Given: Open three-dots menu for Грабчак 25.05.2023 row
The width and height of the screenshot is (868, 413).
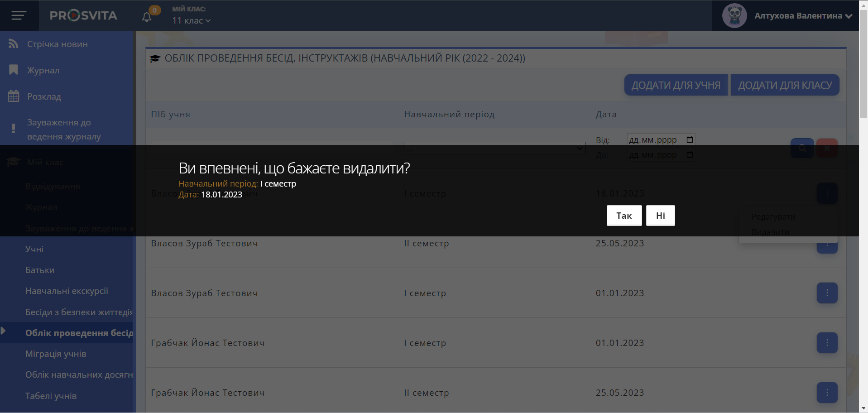Looking at the screenshot, I should click(x=827, y=393).
